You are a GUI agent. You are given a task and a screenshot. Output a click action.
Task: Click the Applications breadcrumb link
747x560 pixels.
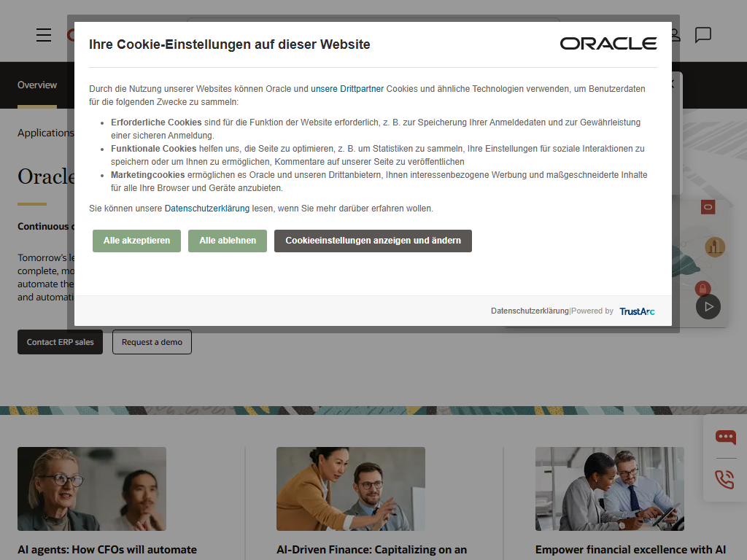click(46, 133)
